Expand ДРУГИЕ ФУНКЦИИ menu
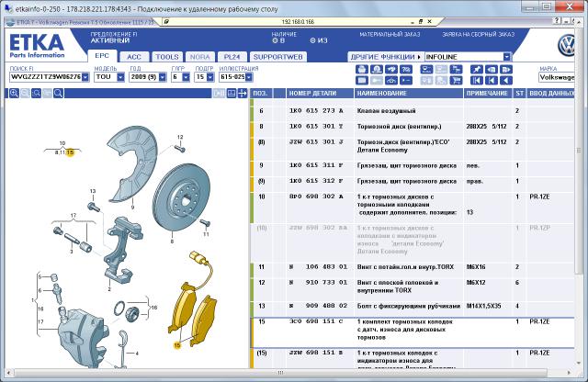Screen dimensions: 588x382 386,57
